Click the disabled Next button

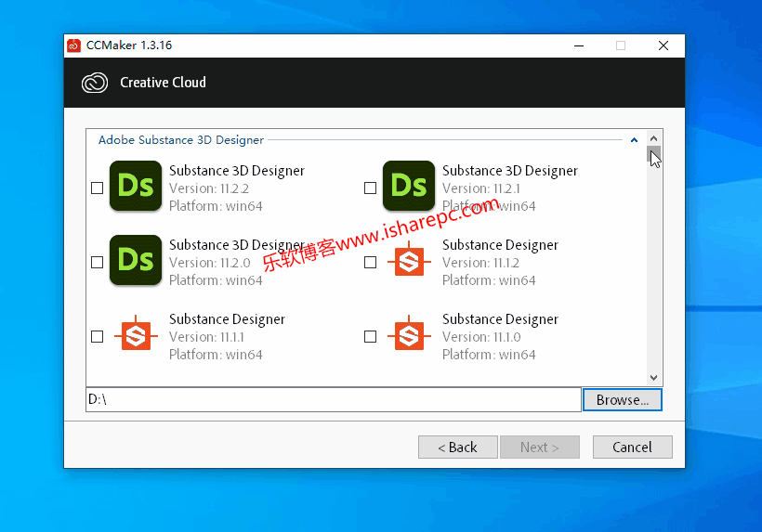pyautogui.click(x=539, y=448)
